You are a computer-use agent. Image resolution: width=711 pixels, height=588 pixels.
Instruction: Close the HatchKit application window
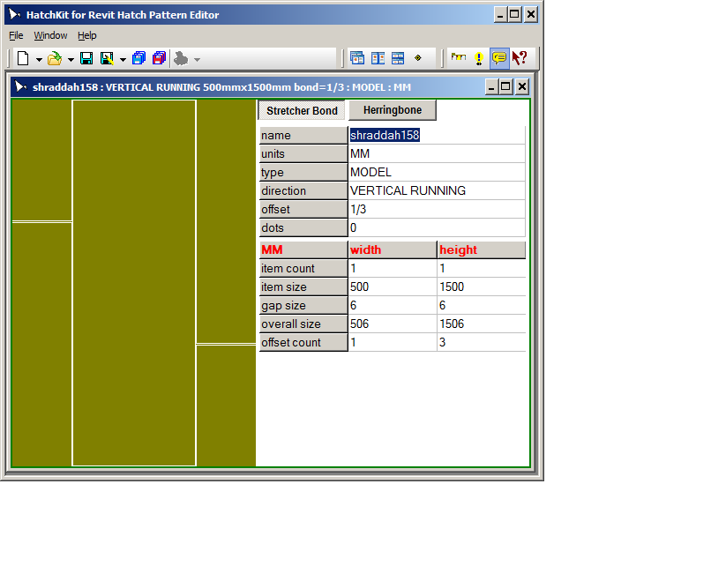tap(531, 14)
